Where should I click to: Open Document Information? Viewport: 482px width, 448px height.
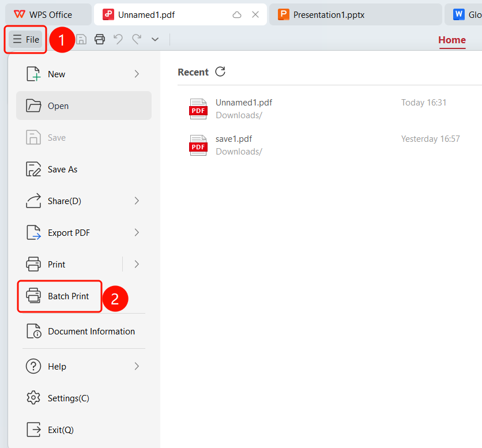pyautogui.click(x=84, y=332)
